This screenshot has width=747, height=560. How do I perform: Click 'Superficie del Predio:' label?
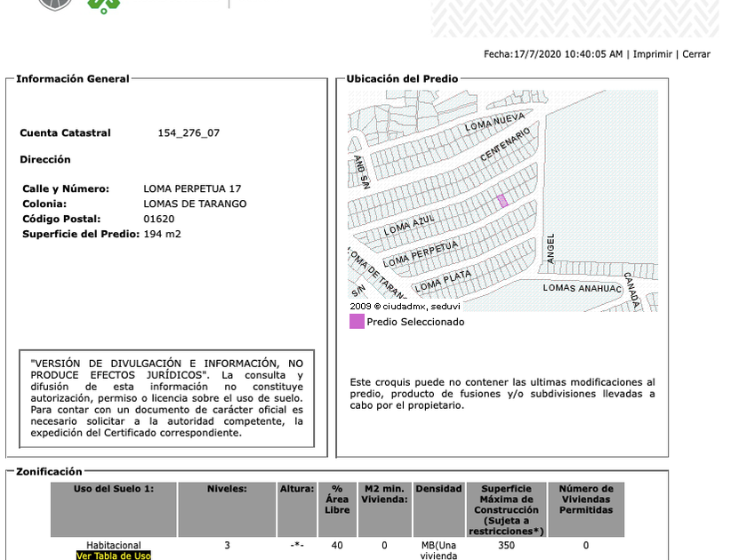pos(81,234)
